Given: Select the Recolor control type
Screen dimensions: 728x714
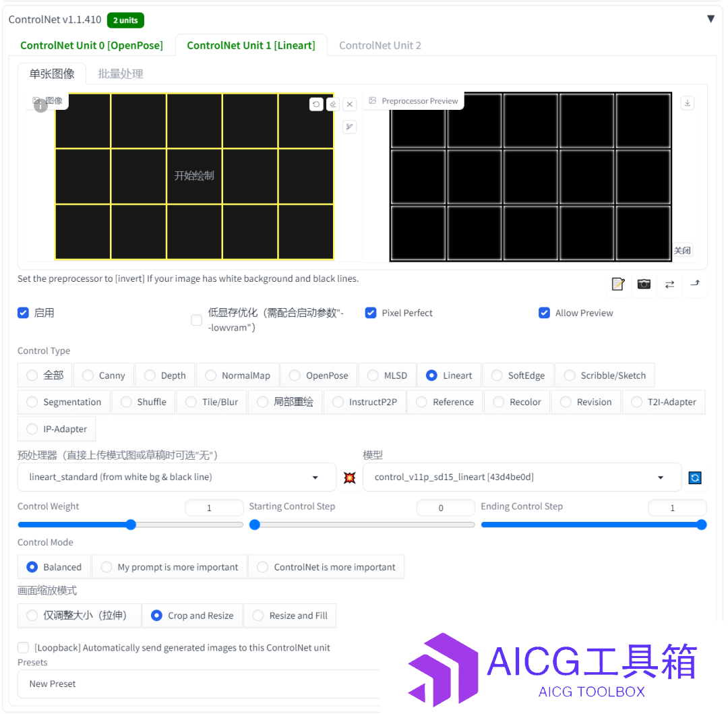Looking at the screenshot, I should coord(517,402).
